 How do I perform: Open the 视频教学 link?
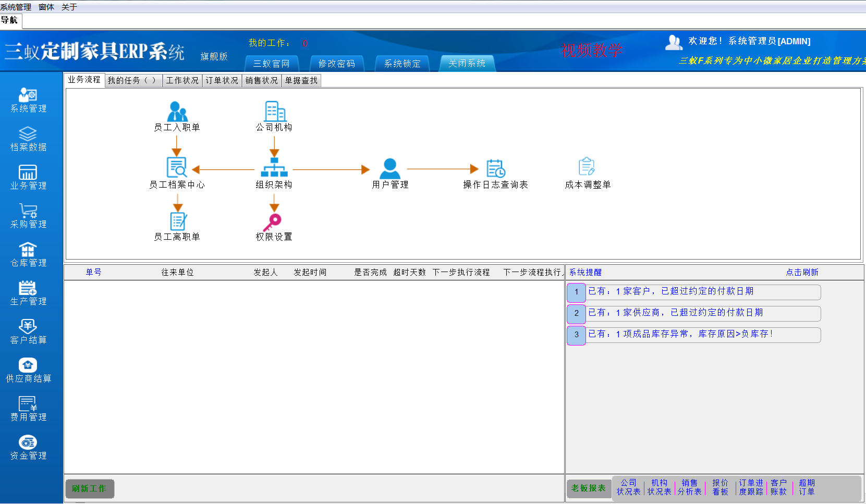pos(592,50)
